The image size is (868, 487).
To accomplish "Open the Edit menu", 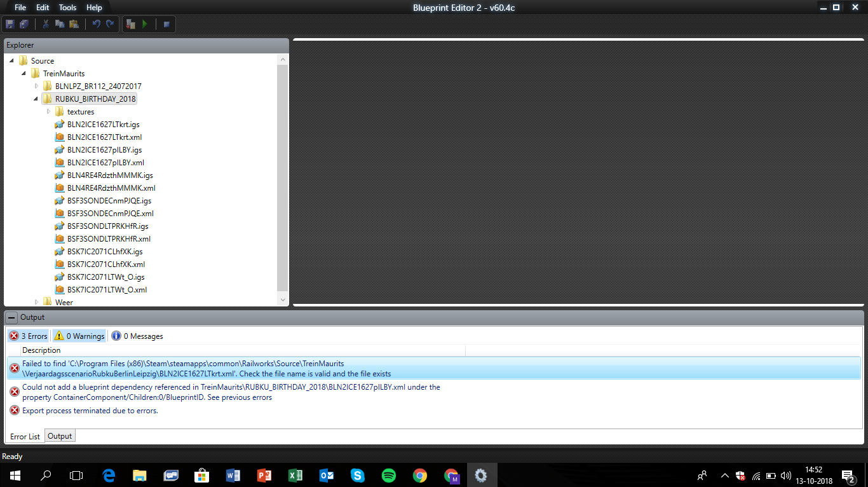I will [43, 8].
